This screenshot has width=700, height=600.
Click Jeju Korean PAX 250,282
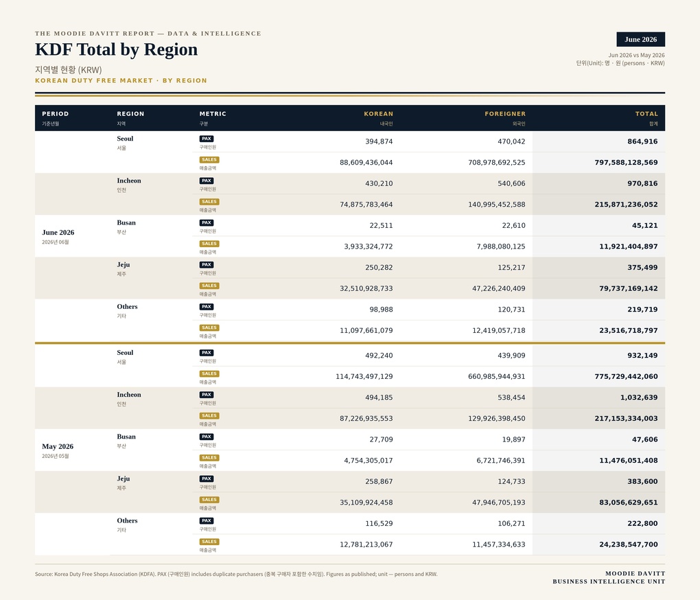coord(379,268)
